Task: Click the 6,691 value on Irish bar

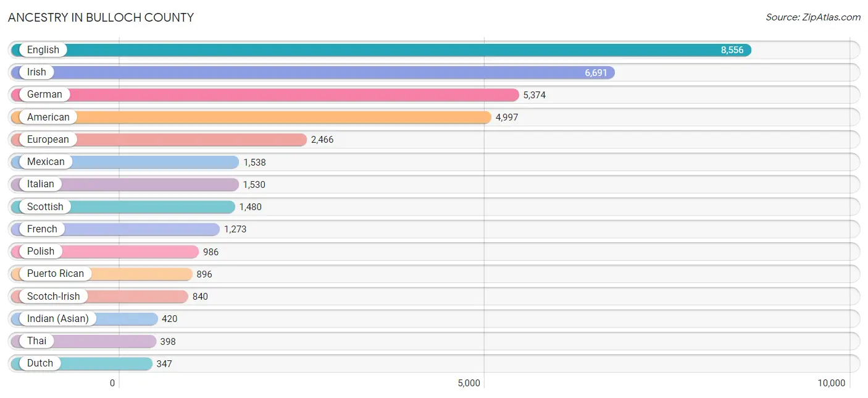Action: point(596,73)
